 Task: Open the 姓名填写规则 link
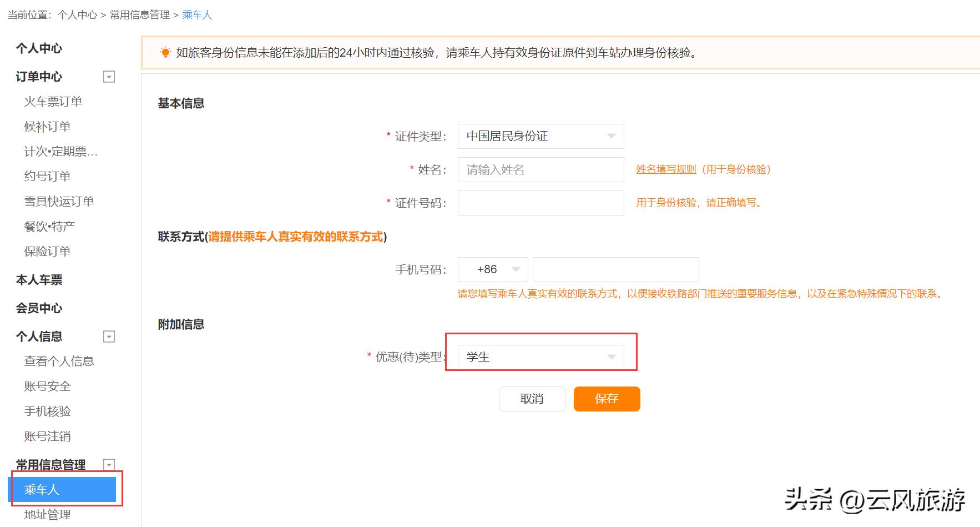666,169
